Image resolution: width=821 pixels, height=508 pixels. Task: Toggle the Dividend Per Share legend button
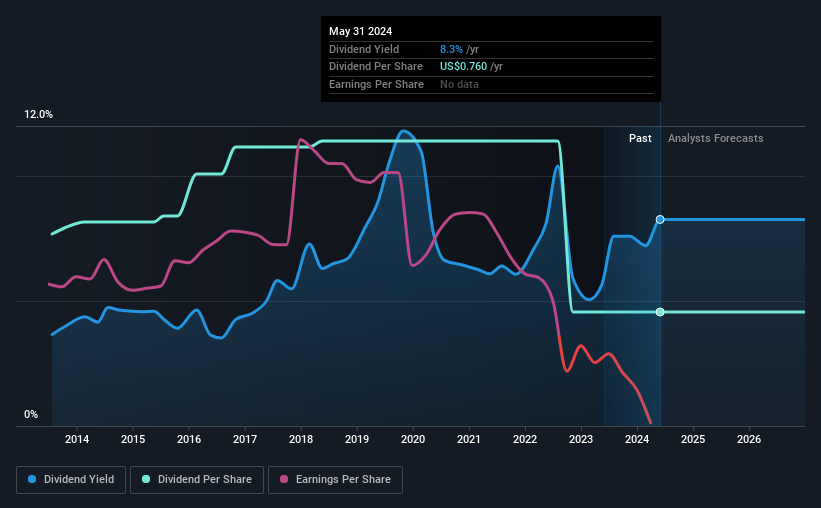pyautogui.click(x=197, y=480)
